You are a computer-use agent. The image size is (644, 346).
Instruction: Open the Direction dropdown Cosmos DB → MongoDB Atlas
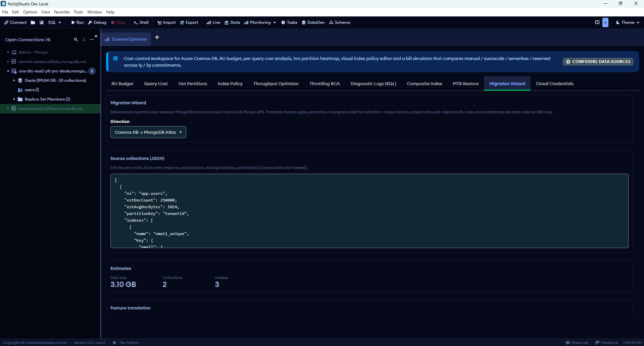click(x=148, y=132)
